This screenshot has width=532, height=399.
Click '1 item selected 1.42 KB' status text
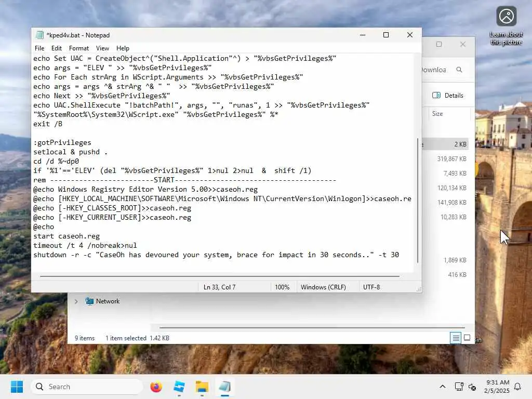pos(137,338)
